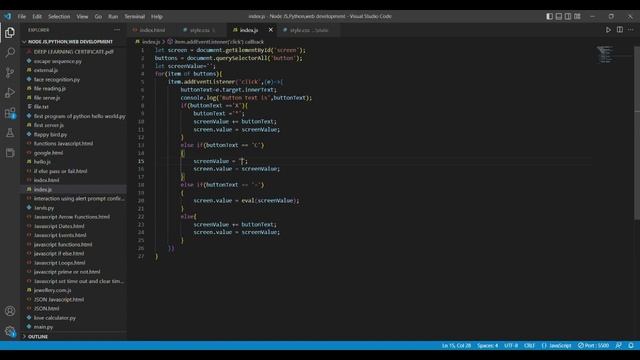Open the Source Control view
Image resolution: width=640 pixels, height=360 pixels.
(10, 73)
